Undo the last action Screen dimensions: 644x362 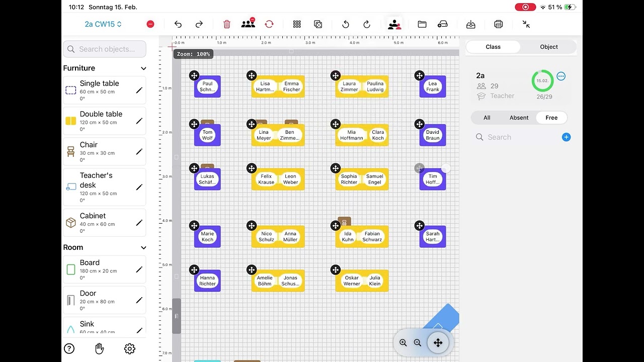point(178,24)
